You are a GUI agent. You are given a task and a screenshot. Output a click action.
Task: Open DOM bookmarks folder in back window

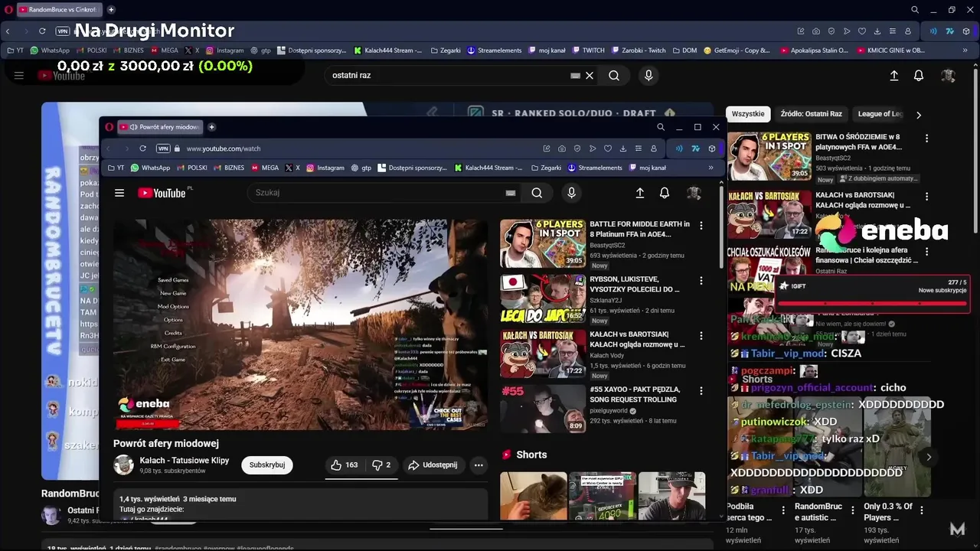pos(684,51)
